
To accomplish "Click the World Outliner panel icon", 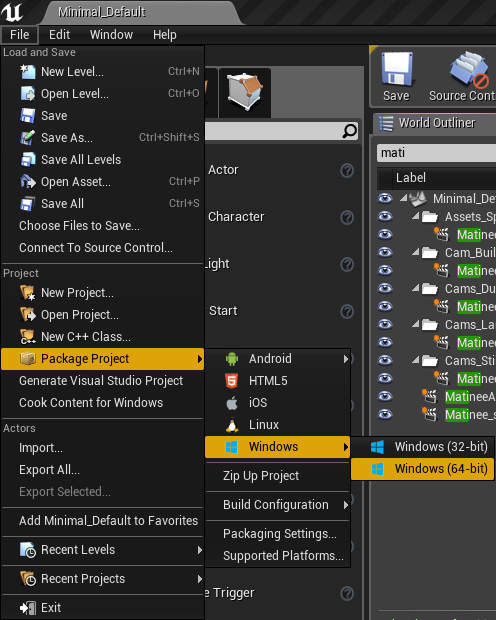I will (386, 123).
